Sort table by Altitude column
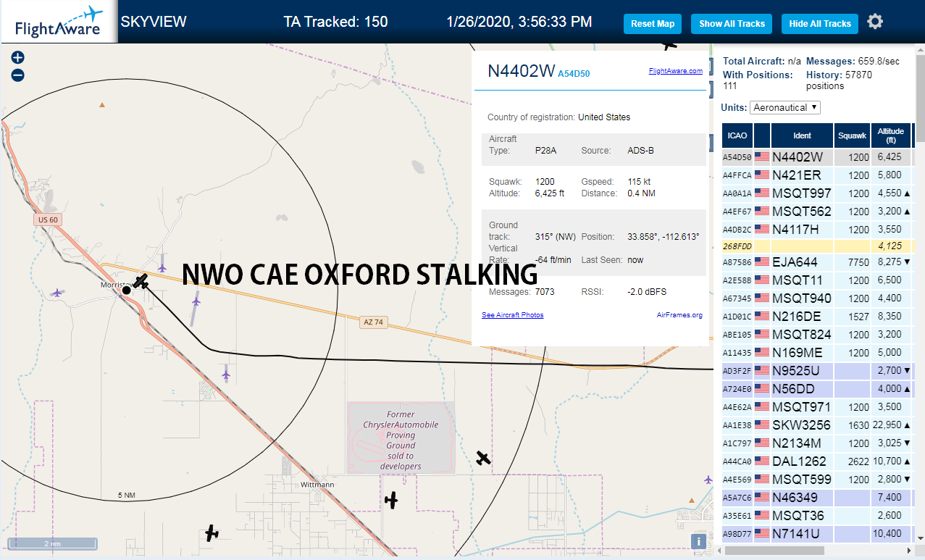 pyautogui.click(x=891, y=135)
